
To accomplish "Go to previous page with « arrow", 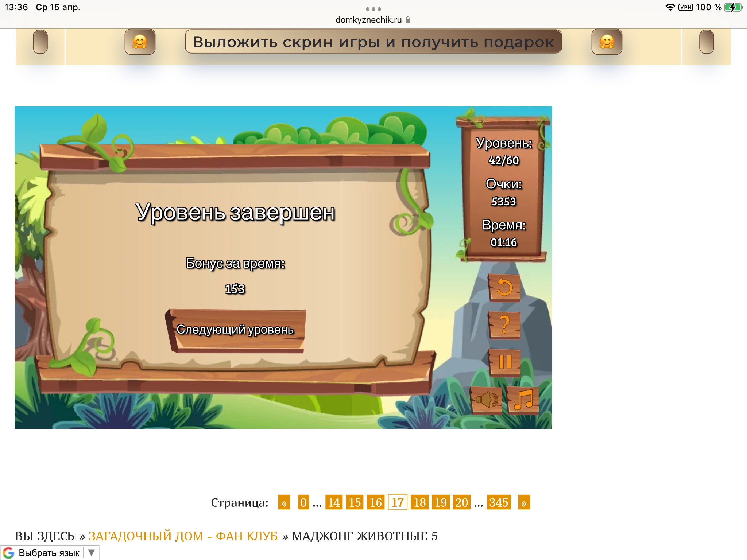I will (x=284, y=502).
